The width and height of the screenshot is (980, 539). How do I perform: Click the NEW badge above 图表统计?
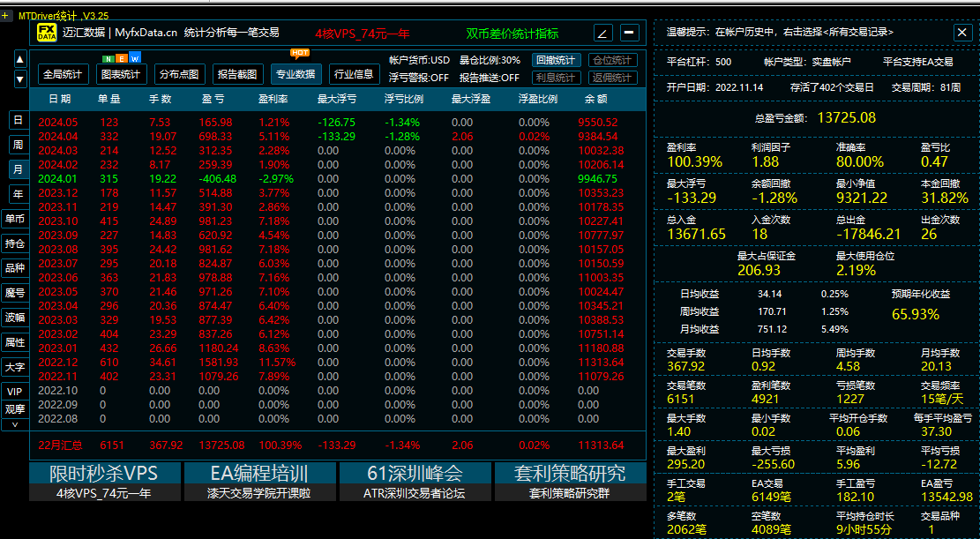click(122, 59)
